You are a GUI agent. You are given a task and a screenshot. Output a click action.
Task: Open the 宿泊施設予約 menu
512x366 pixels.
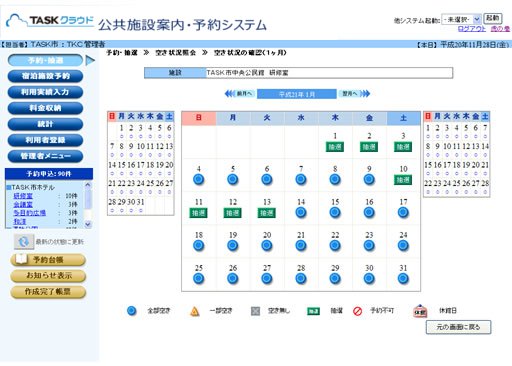point(45,76)
